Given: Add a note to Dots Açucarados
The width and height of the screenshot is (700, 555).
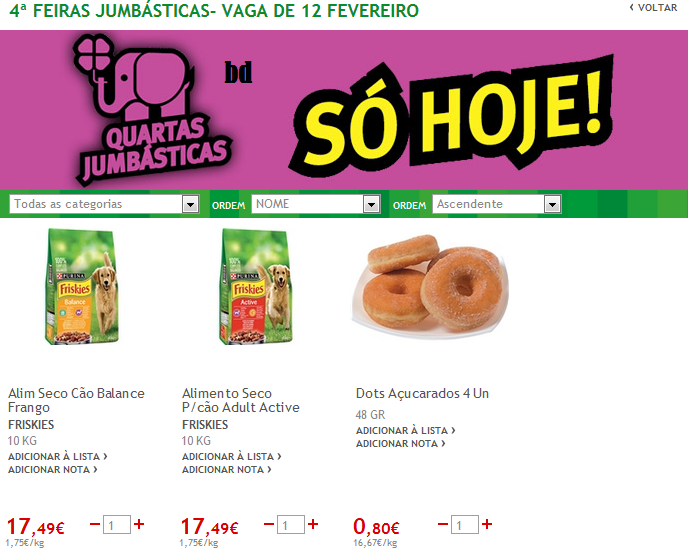Looking at the screenshot, I should [x=401, y=444].
